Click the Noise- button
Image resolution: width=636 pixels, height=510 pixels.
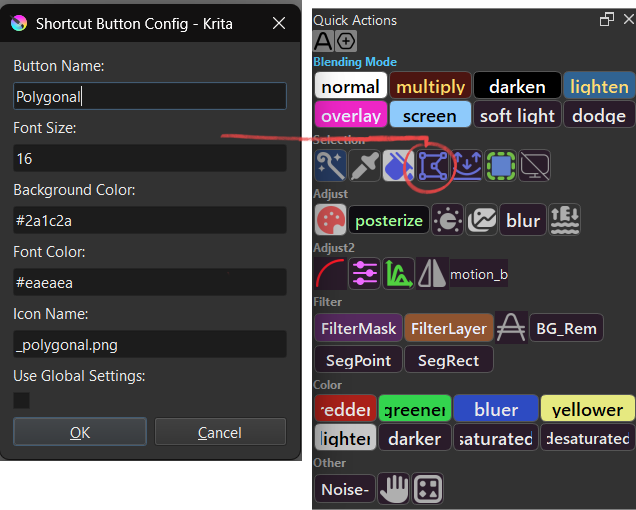[345, 488]
